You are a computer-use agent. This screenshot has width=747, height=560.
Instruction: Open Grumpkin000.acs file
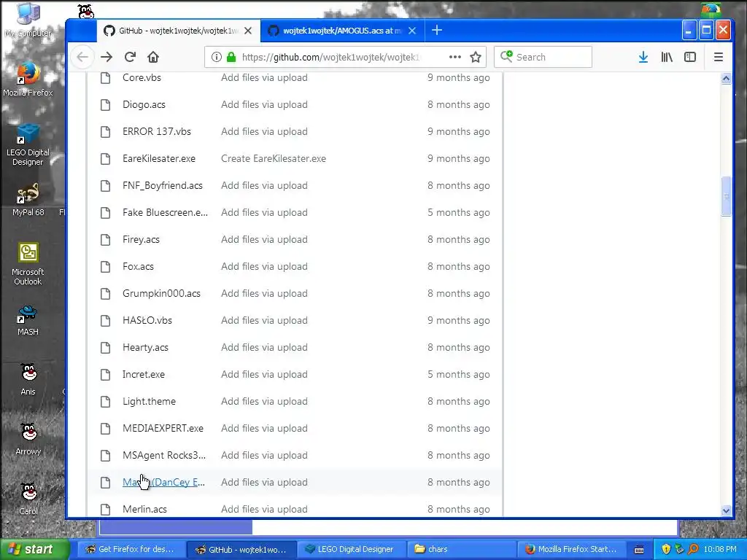(161, 293)
